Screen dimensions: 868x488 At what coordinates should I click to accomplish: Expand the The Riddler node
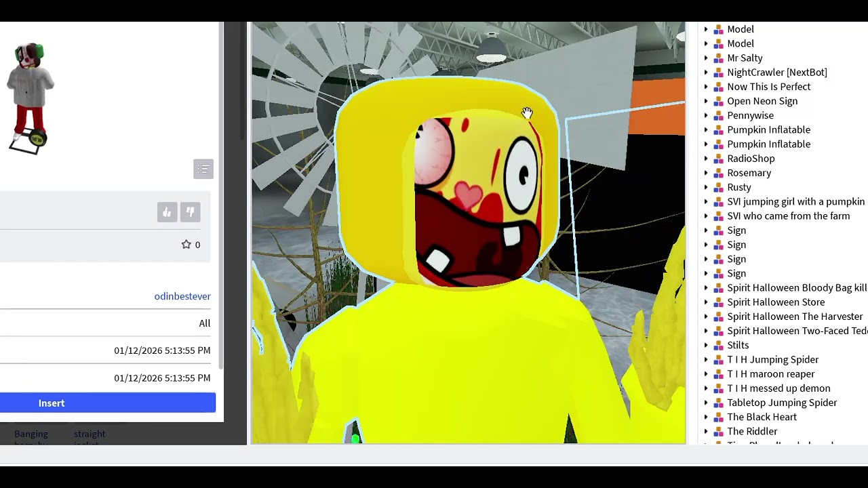click(x=706, y=432)
